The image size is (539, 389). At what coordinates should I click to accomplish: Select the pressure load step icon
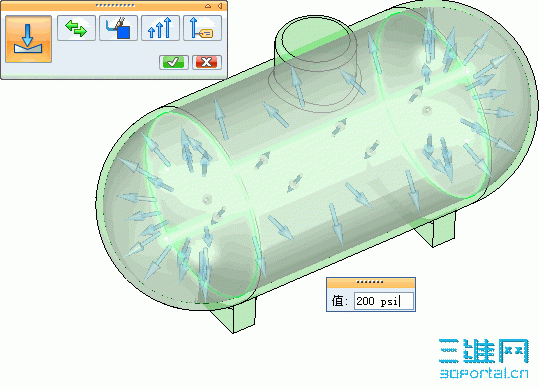tap(29, 39)
